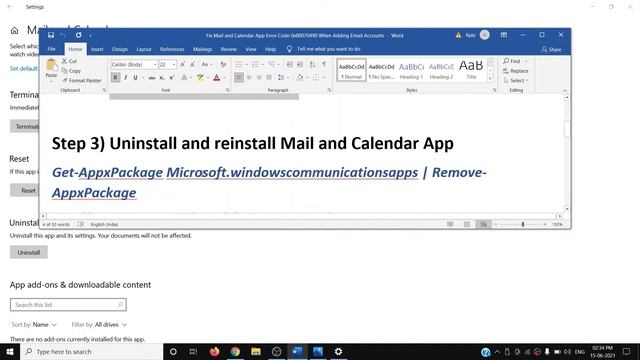
Task: Select the Format Painter tool
Action: [82, 80]
